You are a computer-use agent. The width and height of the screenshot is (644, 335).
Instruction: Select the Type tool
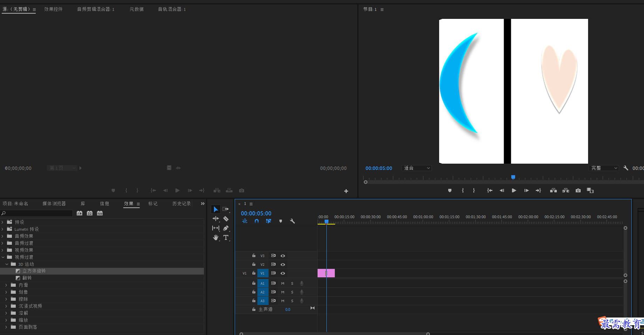[x=226, y=237]
